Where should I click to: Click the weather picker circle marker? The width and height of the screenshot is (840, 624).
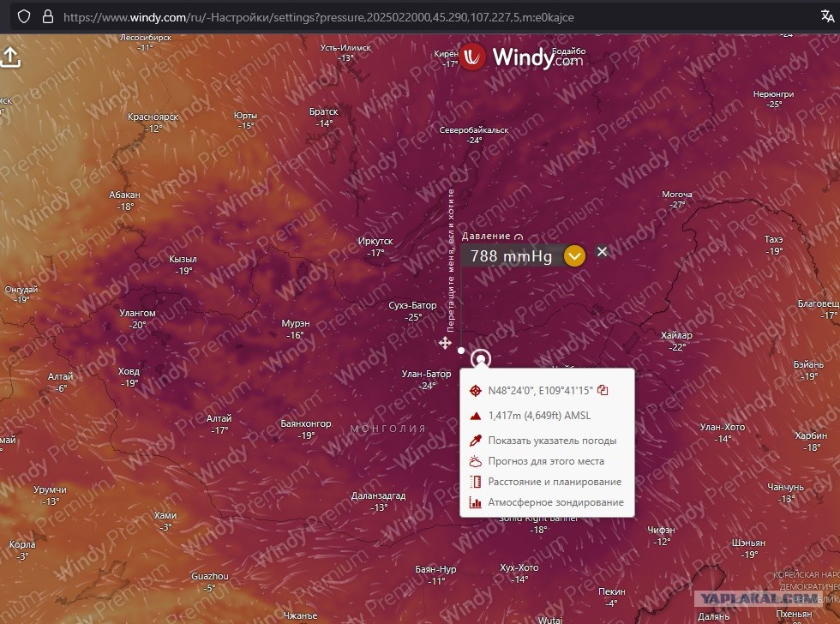481,358
